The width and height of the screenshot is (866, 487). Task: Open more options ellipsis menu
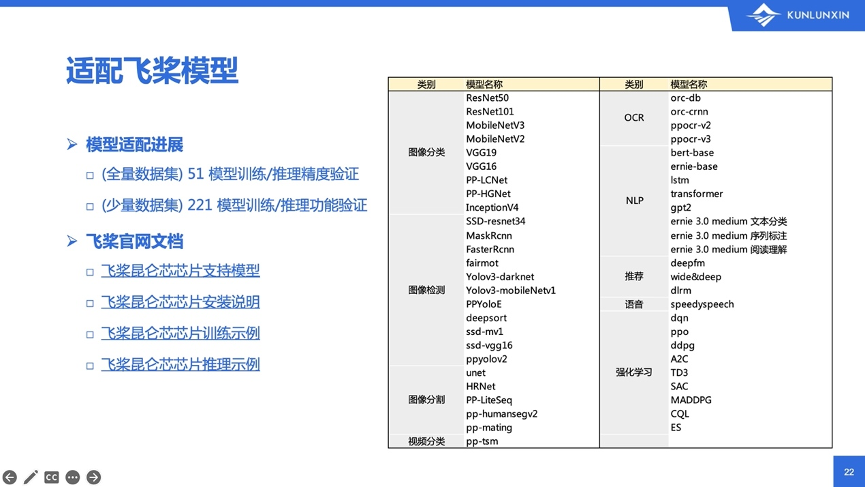click(x=72, y=477)
